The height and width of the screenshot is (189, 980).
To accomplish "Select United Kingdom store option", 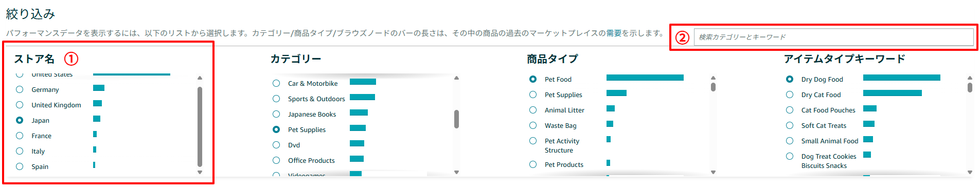I will click(x=20, y=105).
